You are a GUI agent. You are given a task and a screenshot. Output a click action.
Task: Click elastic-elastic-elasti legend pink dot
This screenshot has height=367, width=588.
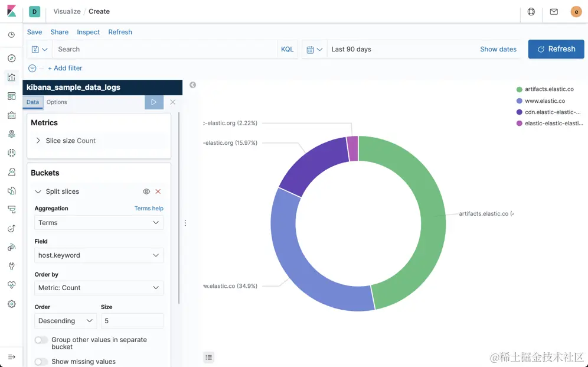pyautogui.click(x=520, y=124)
